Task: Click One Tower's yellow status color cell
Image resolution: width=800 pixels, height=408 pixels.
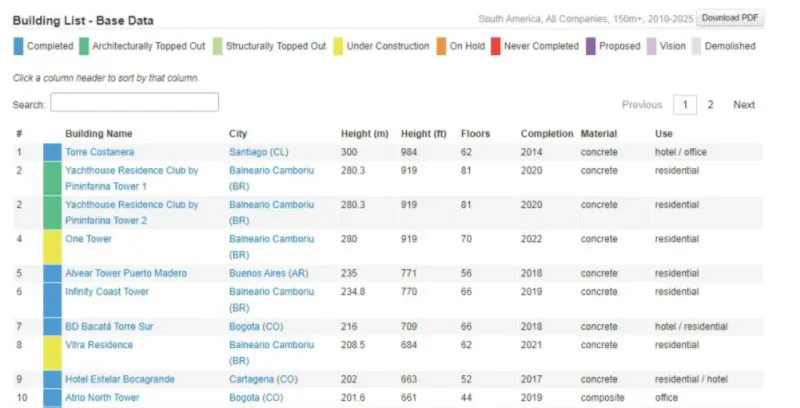Action: [x=52, y=247]
